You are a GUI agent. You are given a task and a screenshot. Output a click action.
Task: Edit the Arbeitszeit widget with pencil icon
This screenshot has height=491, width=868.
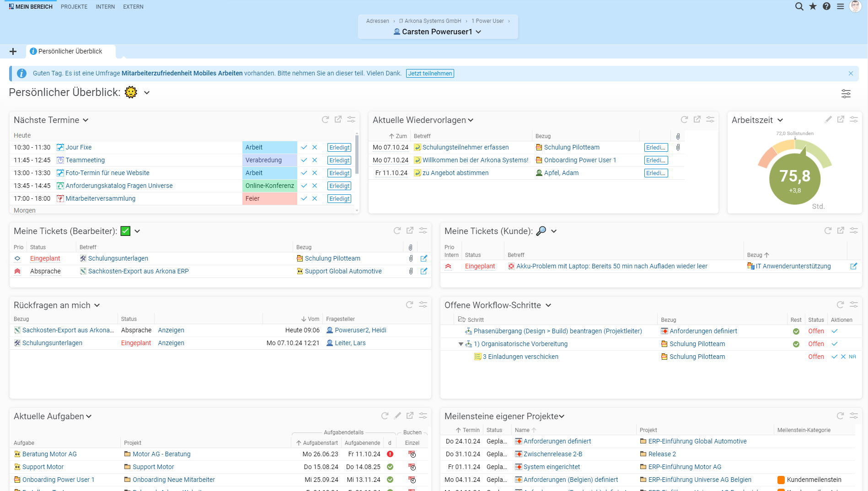click(828, 119)
